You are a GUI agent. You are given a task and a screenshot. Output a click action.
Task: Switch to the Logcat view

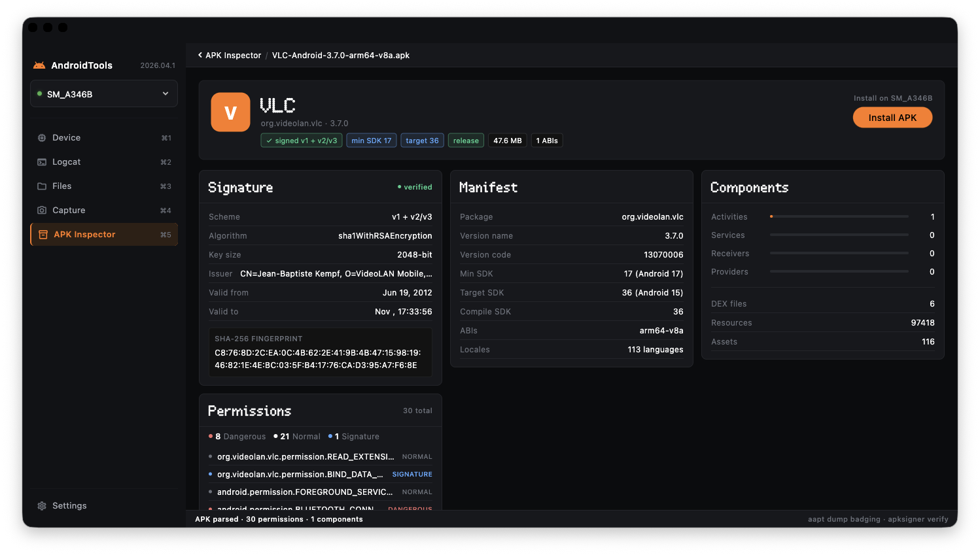pyautogui.click(x=104, y=162)
